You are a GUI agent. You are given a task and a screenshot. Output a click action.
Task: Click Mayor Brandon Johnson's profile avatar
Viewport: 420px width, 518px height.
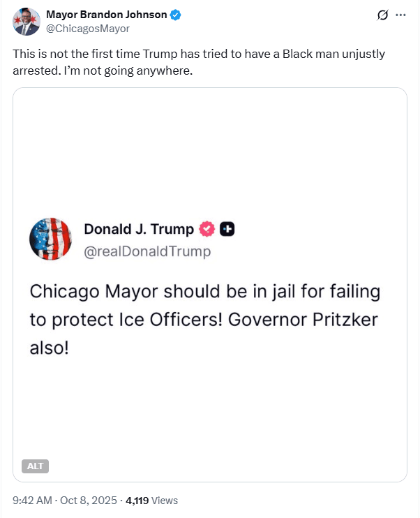point(26,22)
